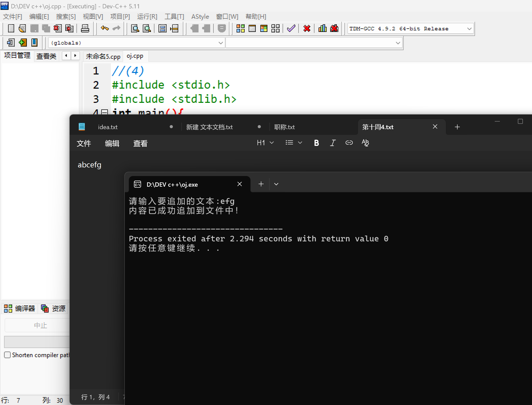The height and width of the screenshot is (405, 532).
Task: Switch to the idea.txt tab in Notepad
Action: click(x=108, y=127)
